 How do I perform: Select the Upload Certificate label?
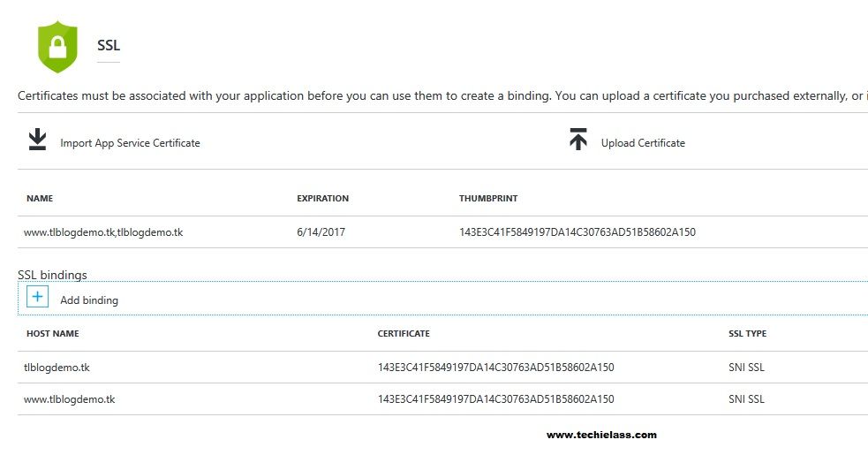[643, 143]
